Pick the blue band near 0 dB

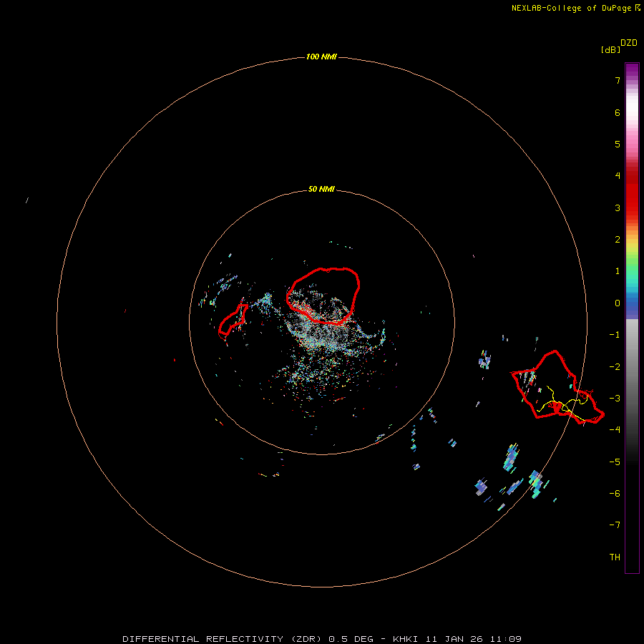tap(632, 306)
